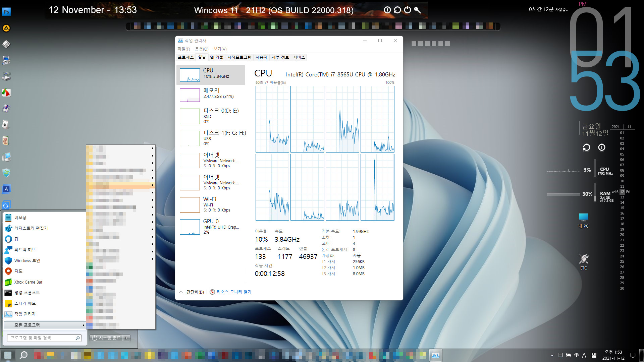Image resolution: width=644 pixels, height=362 pixels.
Task: Select 디스크 0(D: E:) performance item
Action: coord(211,116)
